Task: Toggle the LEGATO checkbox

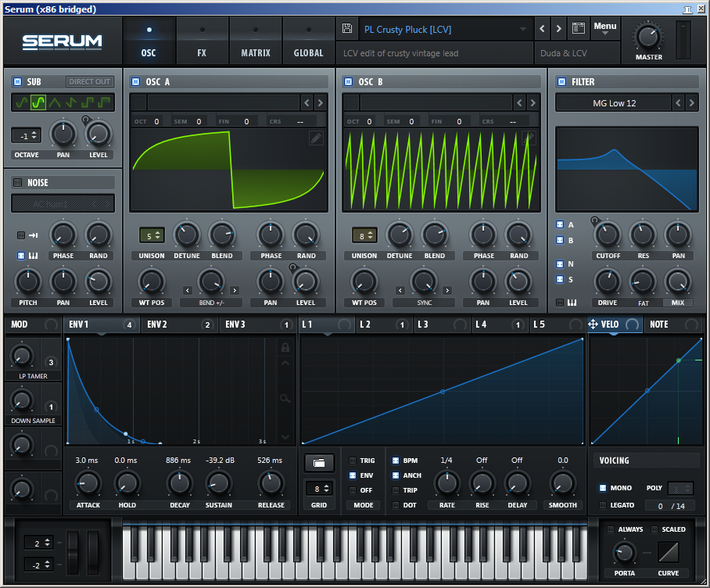Action: coord(602,506)
